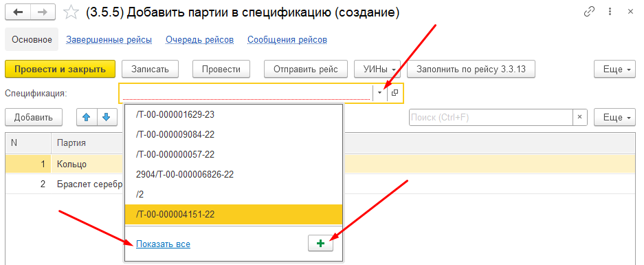The image size is (644, 265).
Task: Pick highlighted /Т-00-000004151-22 entry
Action: click(x=234, y=214)
